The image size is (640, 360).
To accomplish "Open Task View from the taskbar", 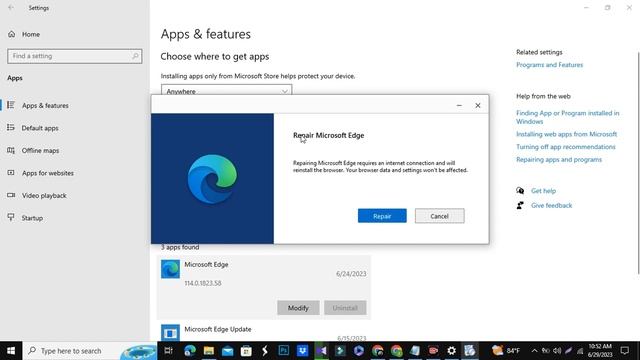I will (168, 351).
